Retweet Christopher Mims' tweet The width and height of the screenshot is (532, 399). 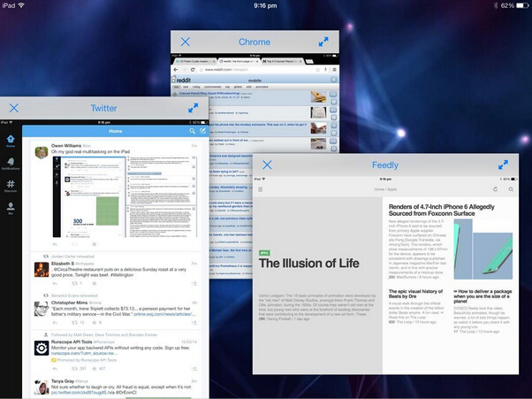(74, 323)
